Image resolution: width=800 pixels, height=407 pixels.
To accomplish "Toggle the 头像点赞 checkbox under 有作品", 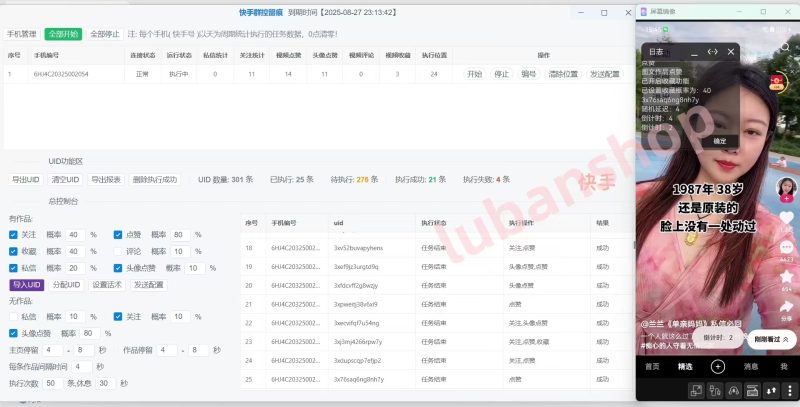I will 118,268.
